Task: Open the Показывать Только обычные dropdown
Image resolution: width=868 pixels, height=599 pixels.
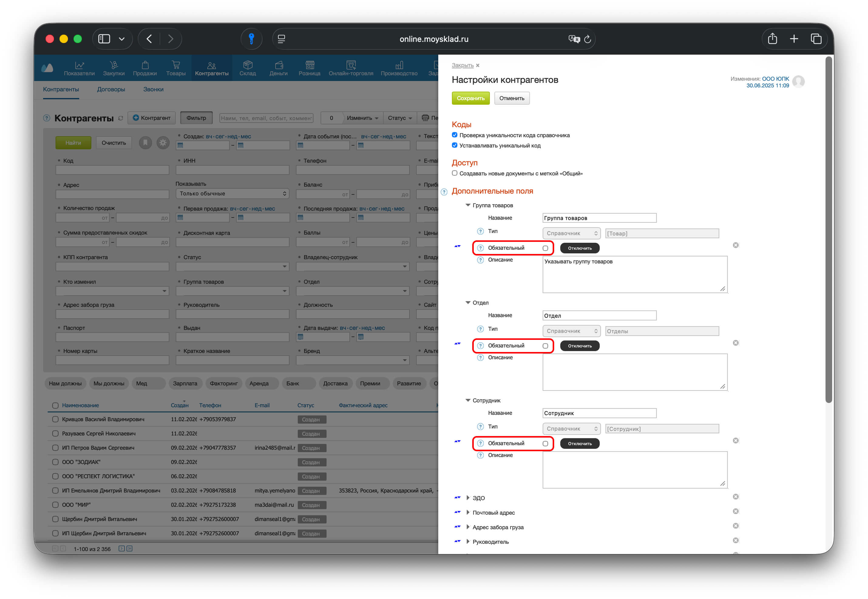Action: pos(232,193)
